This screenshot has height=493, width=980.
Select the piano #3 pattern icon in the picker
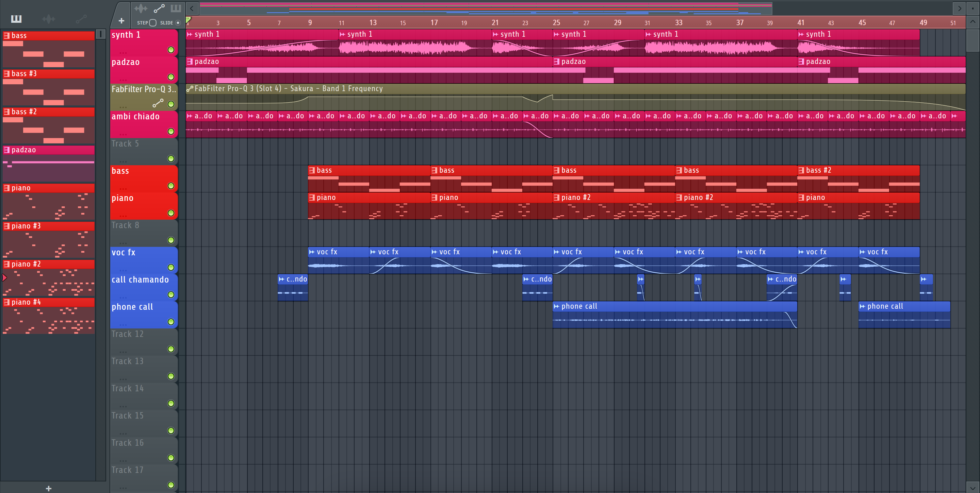[6, 226]
